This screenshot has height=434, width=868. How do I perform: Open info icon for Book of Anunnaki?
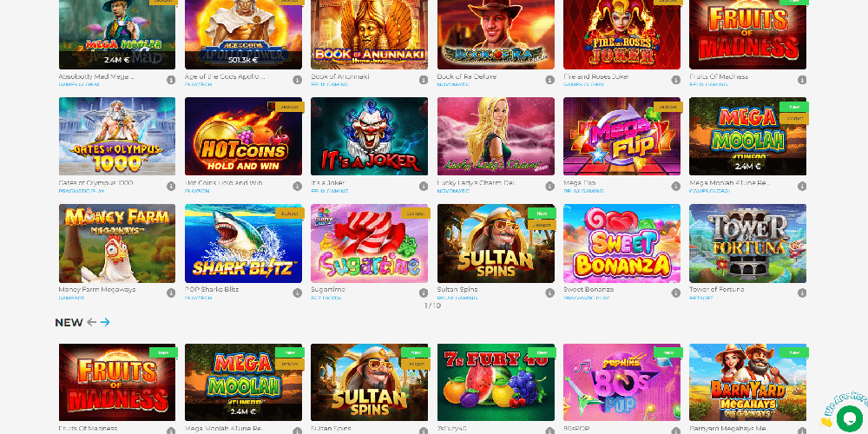pos(297,80)
